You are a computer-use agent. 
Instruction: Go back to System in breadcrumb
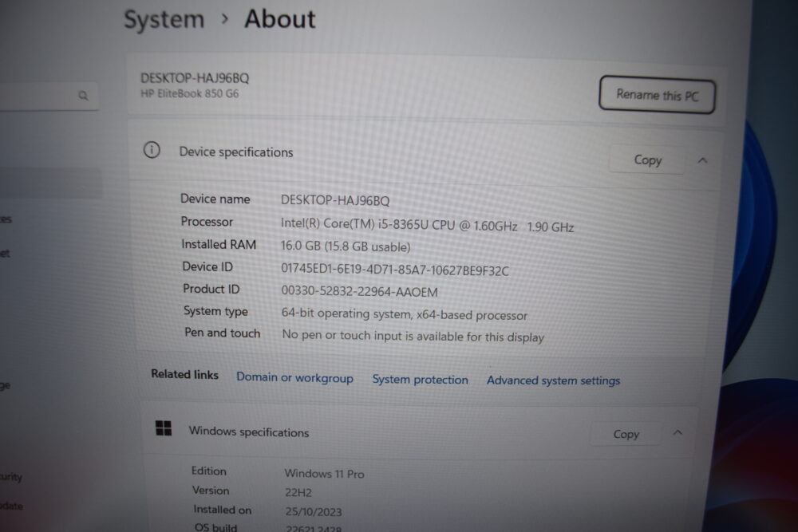(164, 20)
